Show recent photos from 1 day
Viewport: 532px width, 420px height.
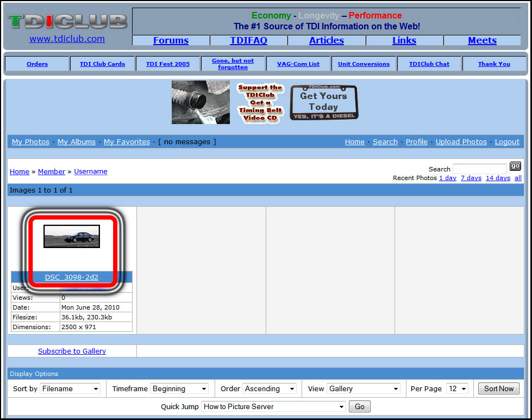[448, 178]
